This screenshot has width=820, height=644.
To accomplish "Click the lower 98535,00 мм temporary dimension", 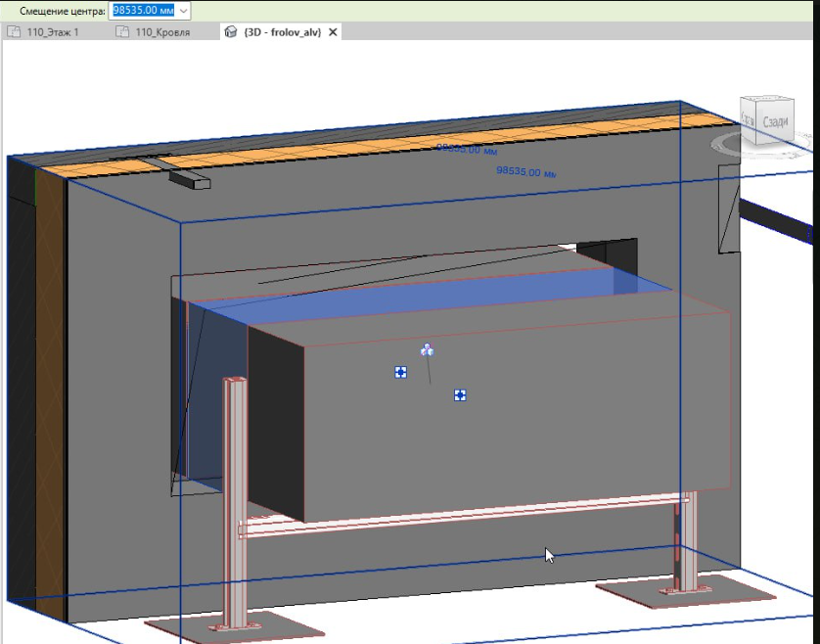I will tap(526, 171).
